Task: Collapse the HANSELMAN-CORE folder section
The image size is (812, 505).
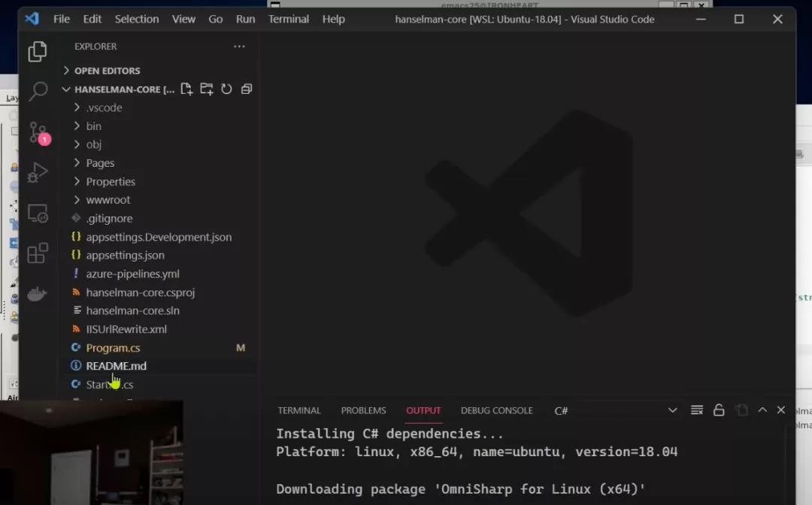Action: (x=117, y=89)
